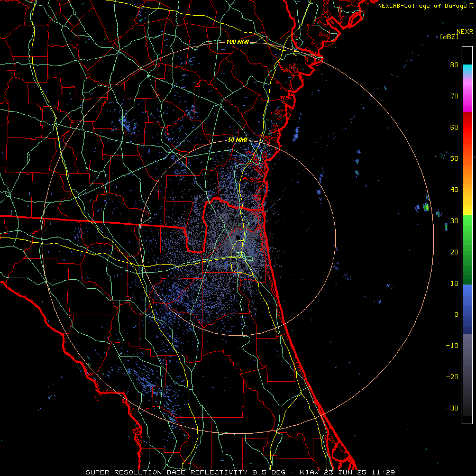Select the -10 dBZ scale value
This screenshot has width=476, height=476.
point(452,346)
